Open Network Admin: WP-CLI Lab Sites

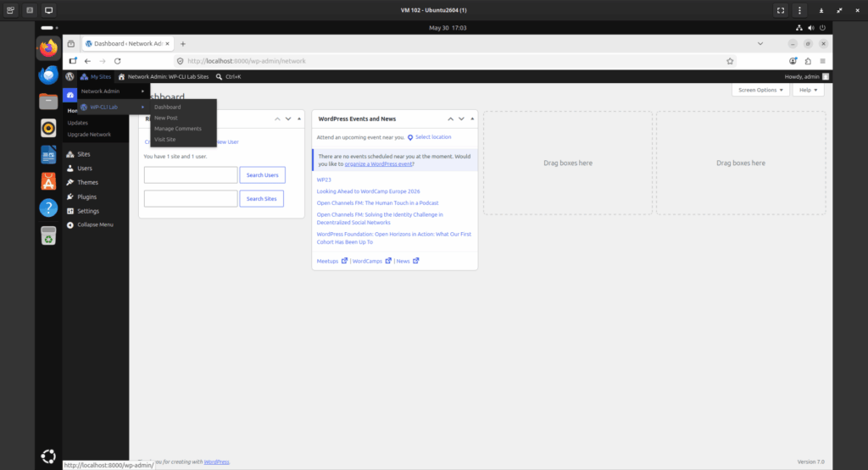pos(164,77)
